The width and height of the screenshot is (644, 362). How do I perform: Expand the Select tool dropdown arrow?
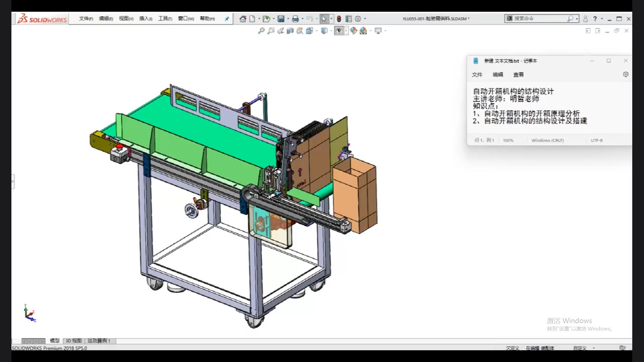point(331,19)
